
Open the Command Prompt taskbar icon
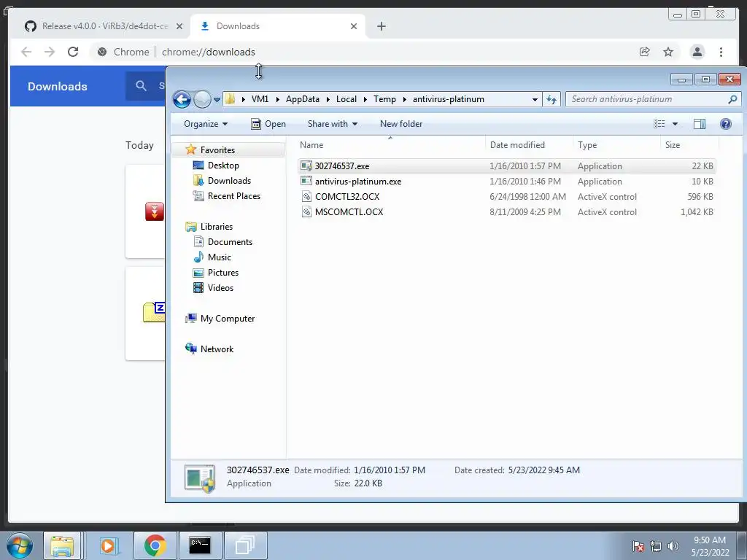200,545
